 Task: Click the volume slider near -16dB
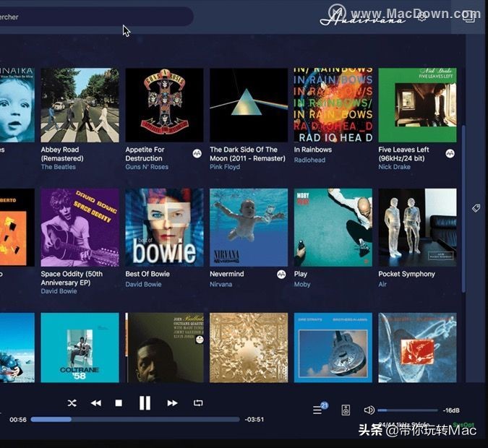click(408, 410)
